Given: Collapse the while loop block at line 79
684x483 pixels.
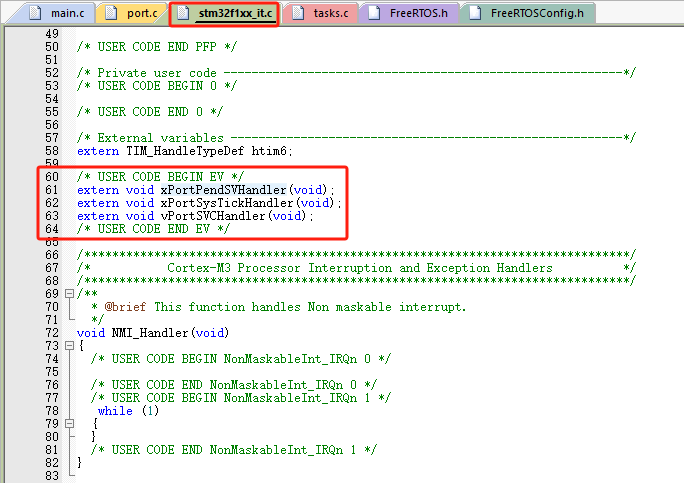Looking at the screenshot, I should [69, 423].
